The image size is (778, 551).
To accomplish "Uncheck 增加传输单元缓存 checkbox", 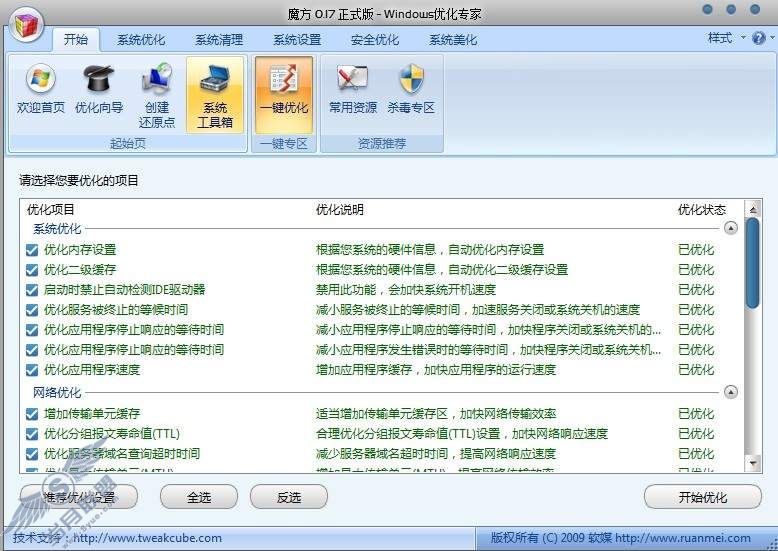I will coord(32,414).
